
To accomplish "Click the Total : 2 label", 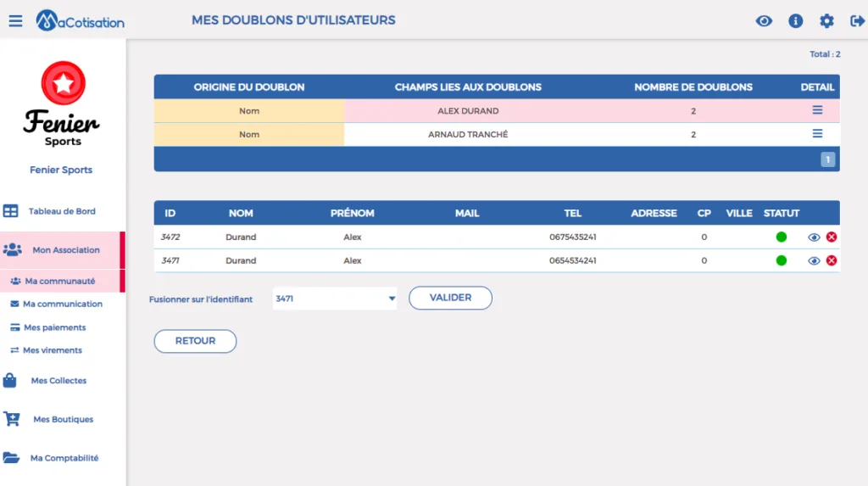I will (x=825, y=53).
